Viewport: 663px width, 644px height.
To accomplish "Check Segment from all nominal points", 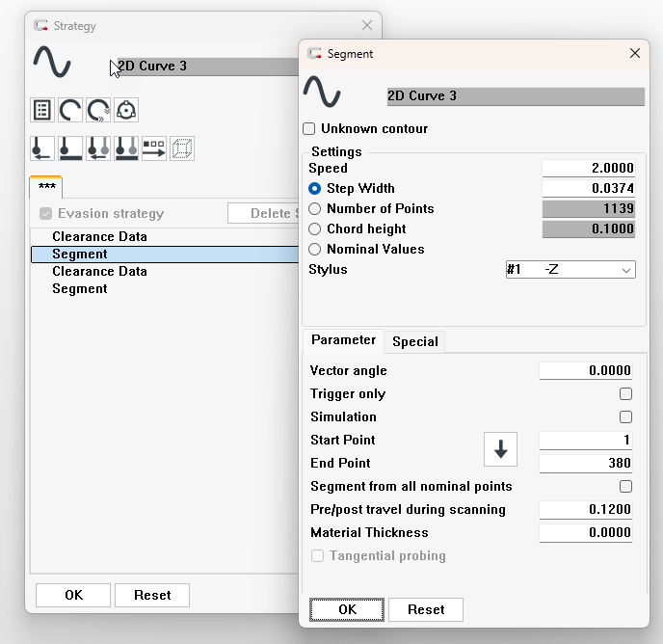I will 625,487.
